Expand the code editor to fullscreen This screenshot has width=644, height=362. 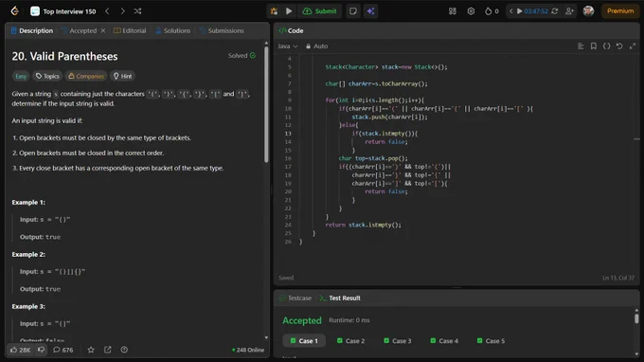(x=633, y=46)
